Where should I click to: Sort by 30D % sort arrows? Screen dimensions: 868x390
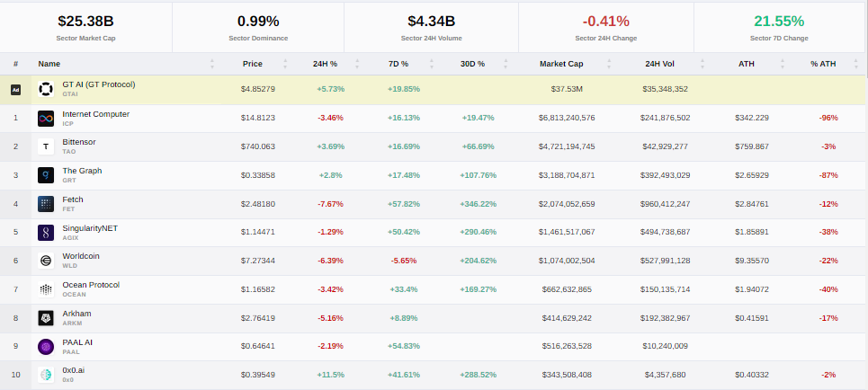[x=506, y=64]
